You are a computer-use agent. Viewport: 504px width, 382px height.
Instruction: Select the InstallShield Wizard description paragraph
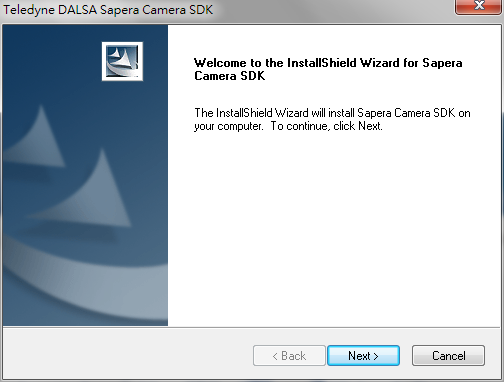tap(332, 119)
